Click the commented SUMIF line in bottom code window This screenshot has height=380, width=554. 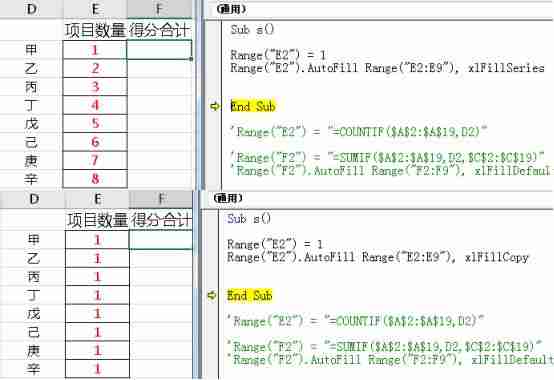385,346
